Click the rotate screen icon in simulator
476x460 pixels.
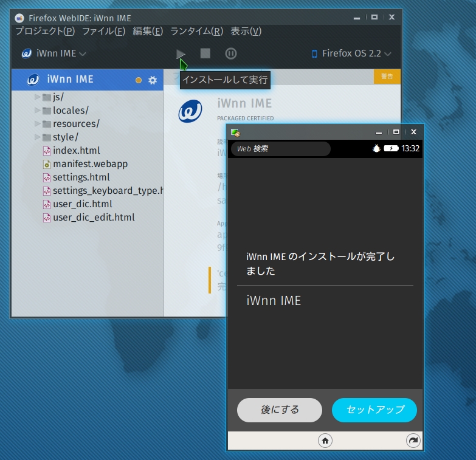tap(413, 441)
